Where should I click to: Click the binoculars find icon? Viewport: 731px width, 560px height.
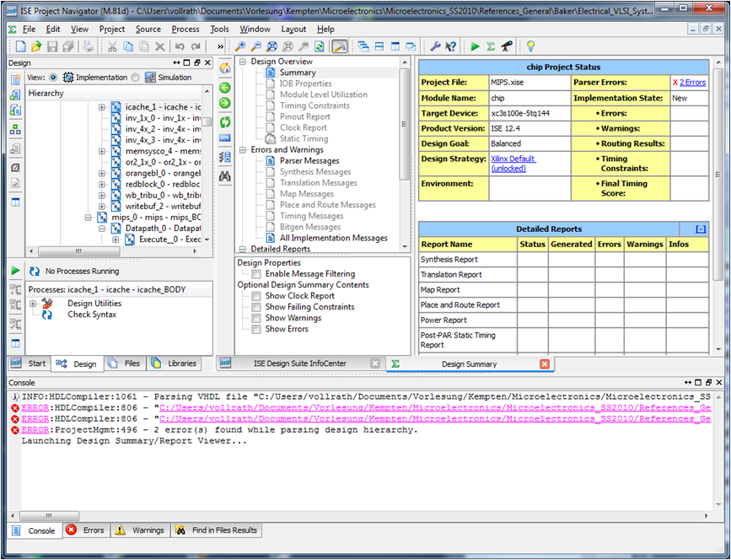(225, 176)
